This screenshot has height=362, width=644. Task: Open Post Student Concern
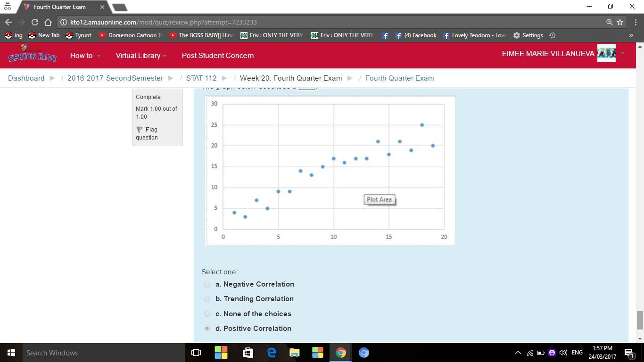pos(218,56)
